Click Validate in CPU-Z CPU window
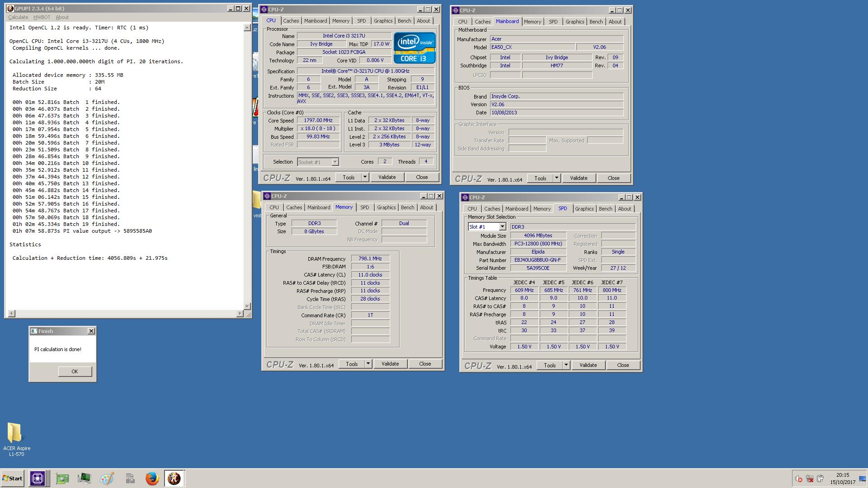The height and width of the screenshot is (488, 868). 387,178
